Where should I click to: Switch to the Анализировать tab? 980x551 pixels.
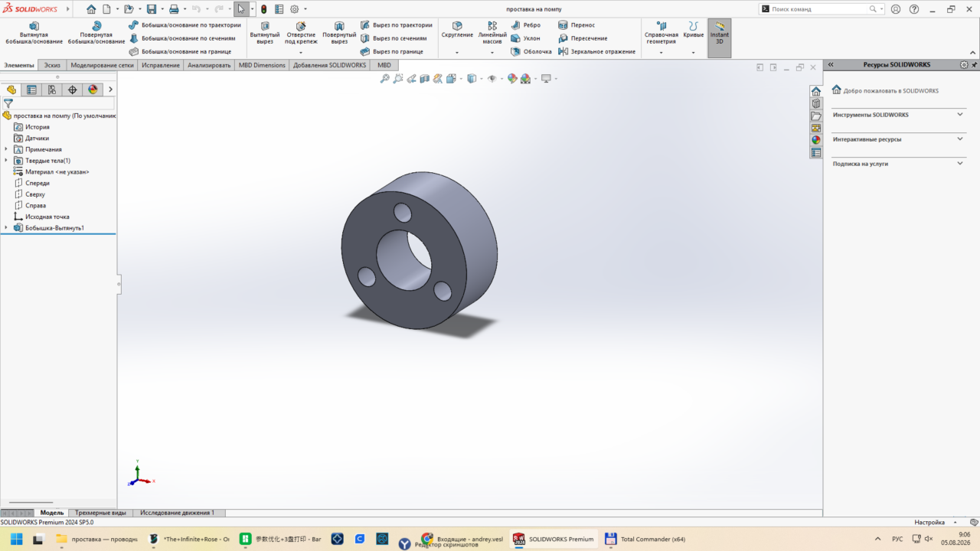click(x=209, y=65)
